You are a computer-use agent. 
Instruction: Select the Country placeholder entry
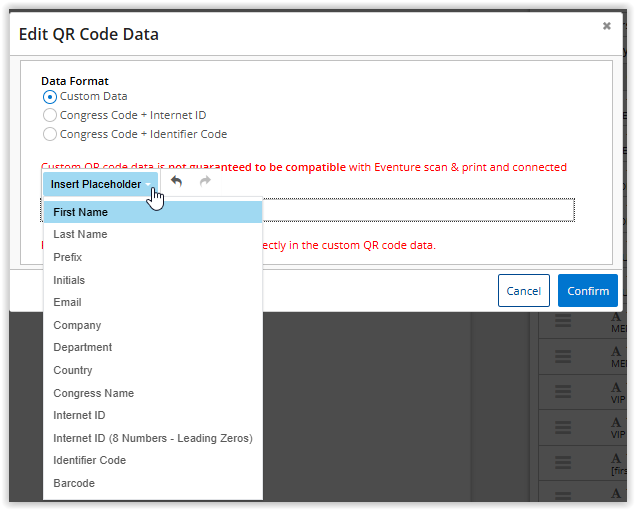pyautogui.click(x=73, y=370)
